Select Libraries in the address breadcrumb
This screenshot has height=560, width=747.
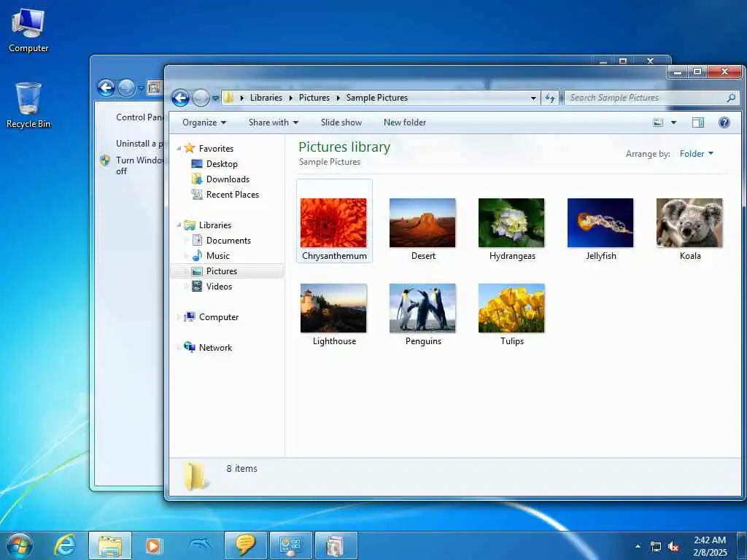(x=266, y=98)
